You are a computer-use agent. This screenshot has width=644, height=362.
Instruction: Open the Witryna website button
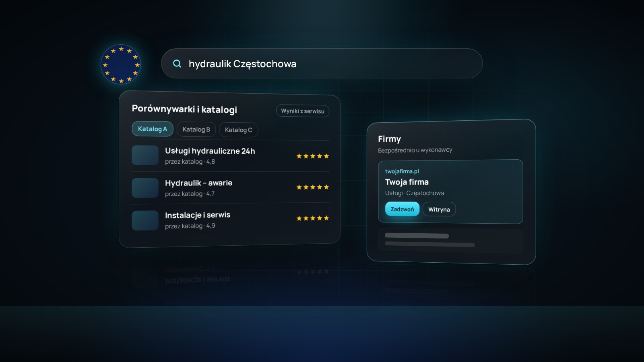click(x=439, y=210)
